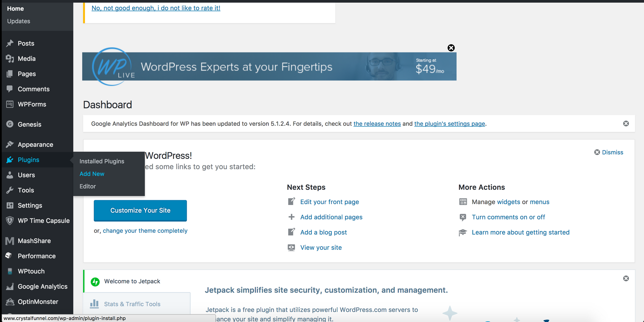The image size is (644, 322).
Task: Select the Stats & Traffic Tools tab
Action: (x=132, y=304)
